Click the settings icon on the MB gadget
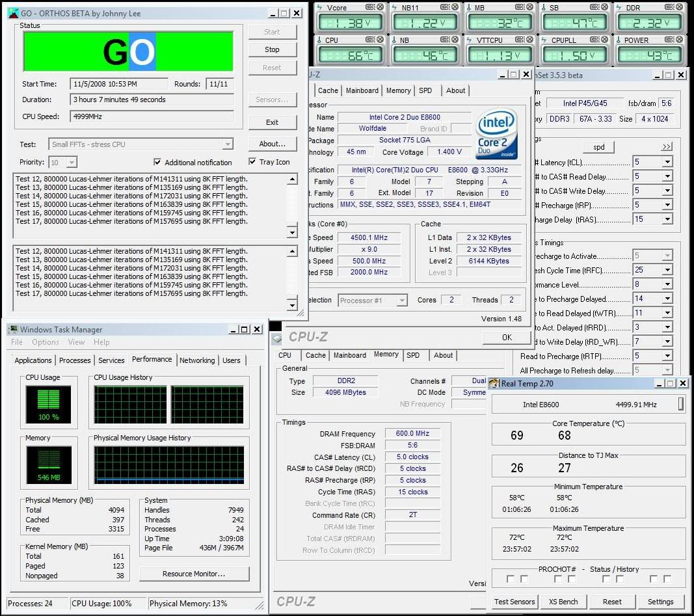The width and height of the screenshot is (694, 616). 520,7
